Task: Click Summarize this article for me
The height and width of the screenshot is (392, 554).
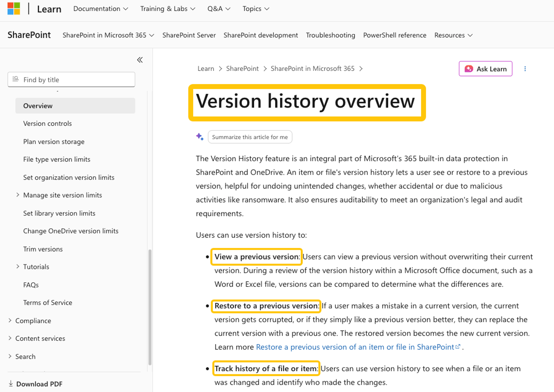Action: click(250, 137)
